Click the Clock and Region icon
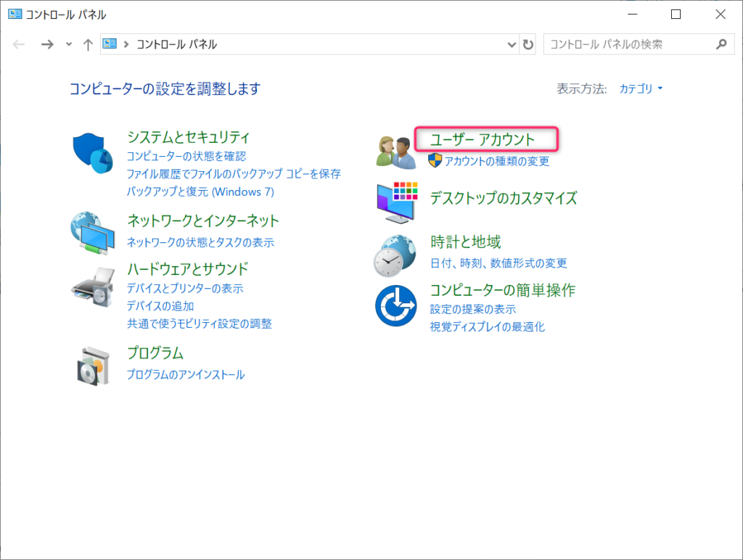This screenshot has width=743, height=560. [395, 255]
